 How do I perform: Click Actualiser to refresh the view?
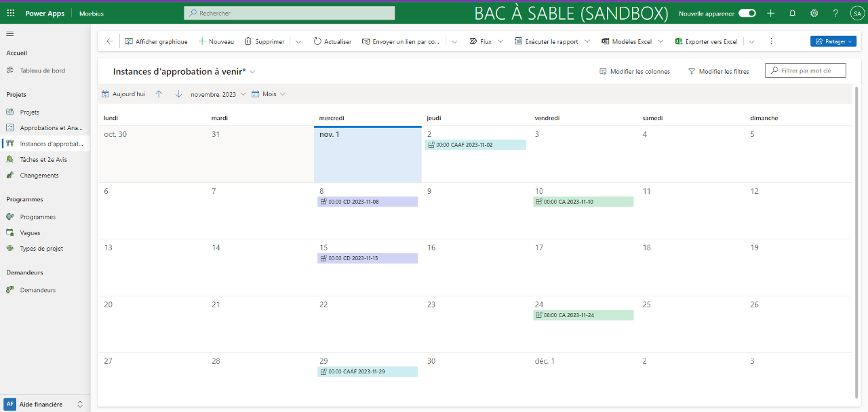pos(332,41)
